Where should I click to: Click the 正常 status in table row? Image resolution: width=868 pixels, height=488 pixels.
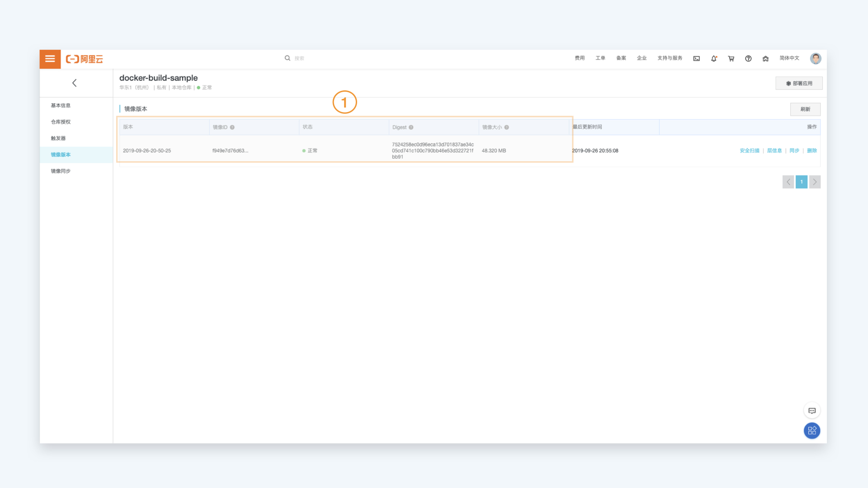tap(310, 151)
